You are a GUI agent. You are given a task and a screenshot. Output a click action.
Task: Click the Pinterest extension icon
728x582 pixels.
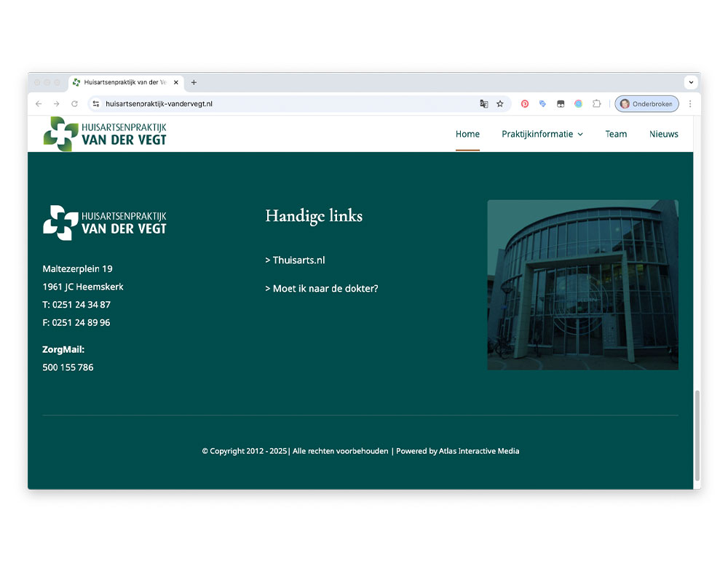524,104
